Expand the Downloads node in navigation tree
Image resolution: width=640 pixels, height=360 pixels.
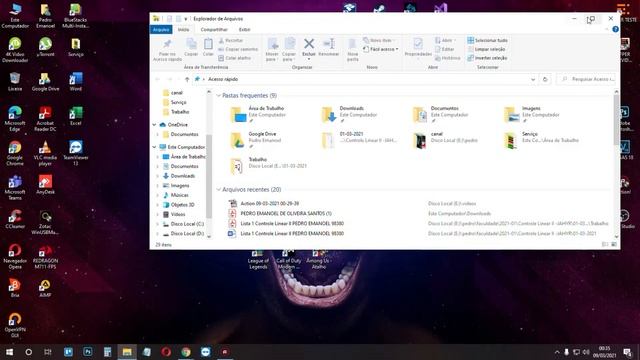click(x=158, y=176)
